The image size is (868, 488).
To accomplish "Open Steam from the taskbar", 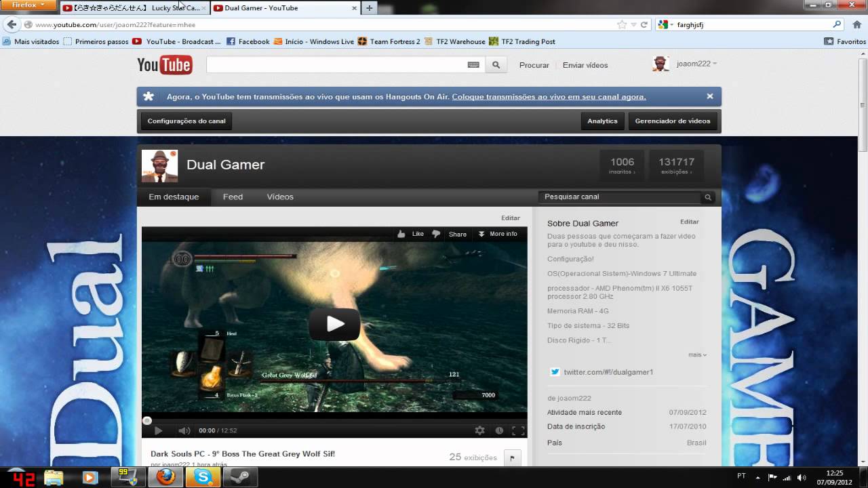I will point(239,477).
